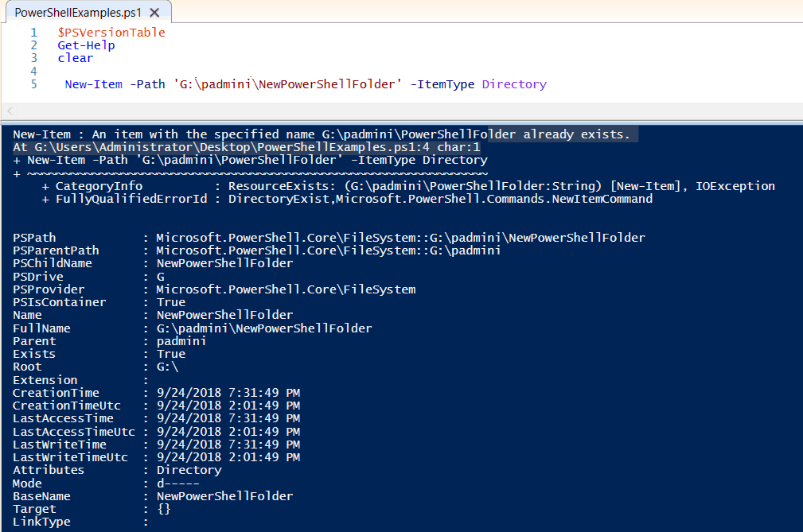Click the left scroll arrow under the script pane
Image resolution: width=803 pixels, height=532 pixels.
(8, 111)
